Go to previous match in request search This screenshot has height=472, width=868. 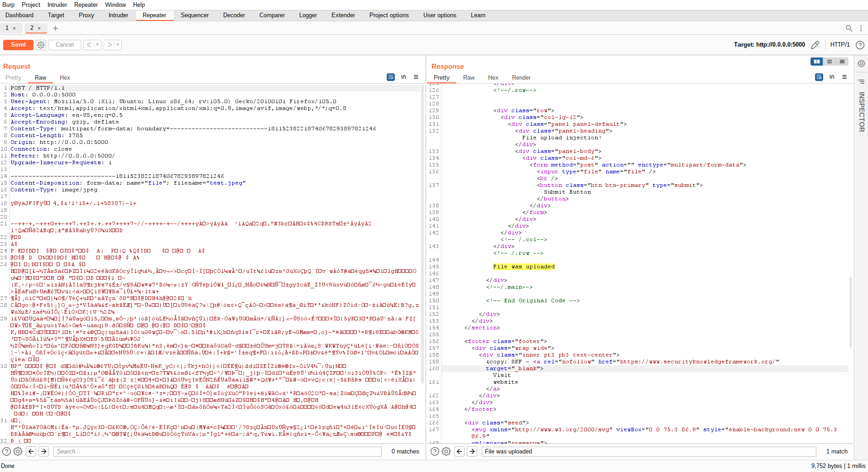pyautogui.click(x=31, y=451)
